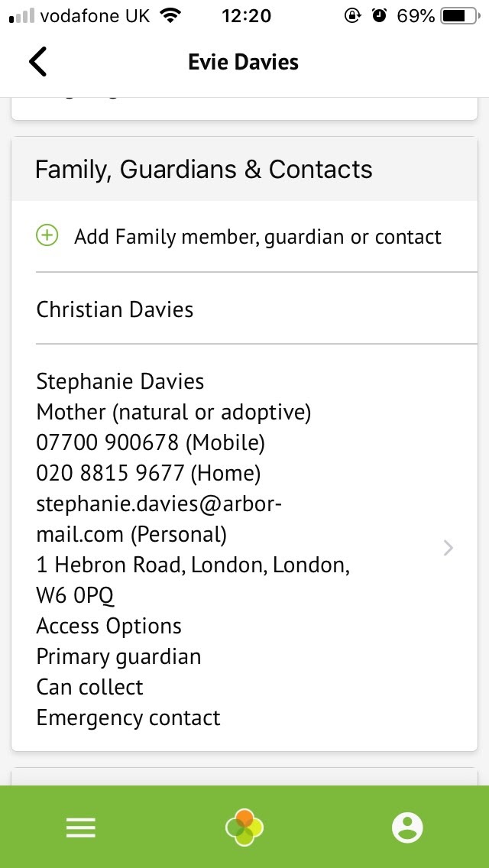Tap the back arrow in the header
The height and width of the screenshot is (868, 489).
coord(38,62)
